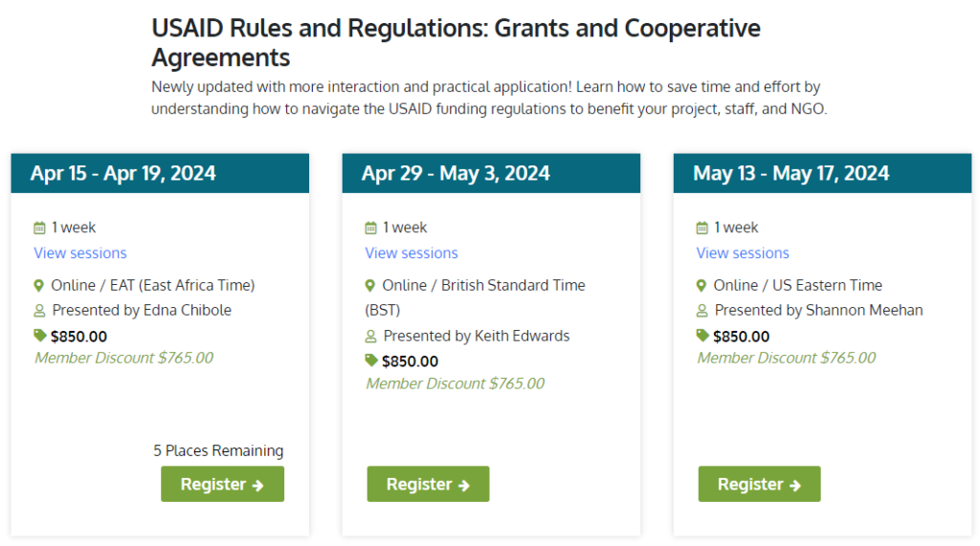
Task: Register for the Apr 15 - Apr 19 course
Action: tap(222, 484)
